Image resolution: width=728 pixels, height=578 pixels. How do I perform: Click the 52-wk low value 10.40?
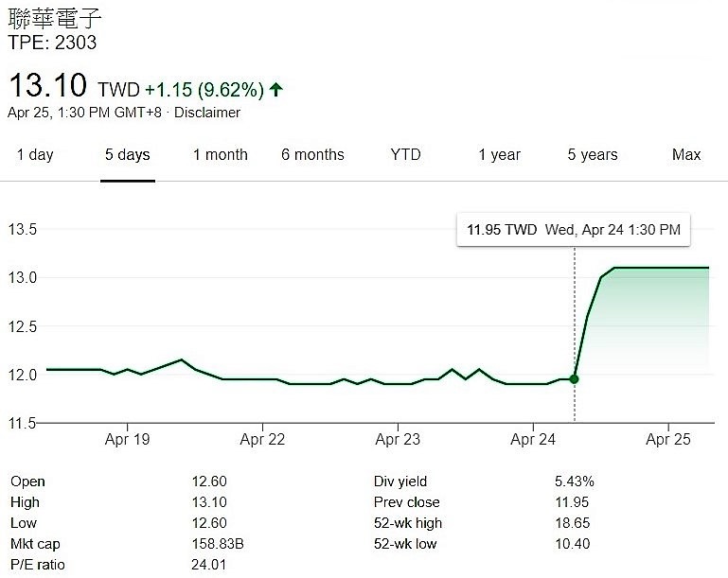click(x=573, y=544)
